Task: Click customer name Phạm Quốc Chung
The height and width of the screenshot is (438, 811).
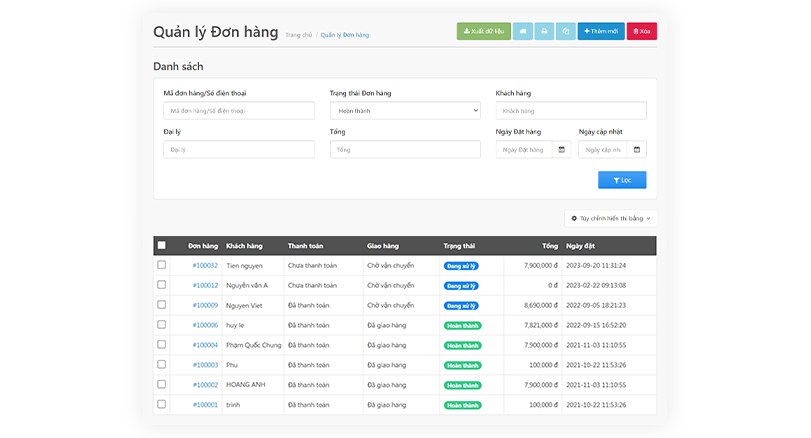Action: pyautogui.click(x=253, y=345)
